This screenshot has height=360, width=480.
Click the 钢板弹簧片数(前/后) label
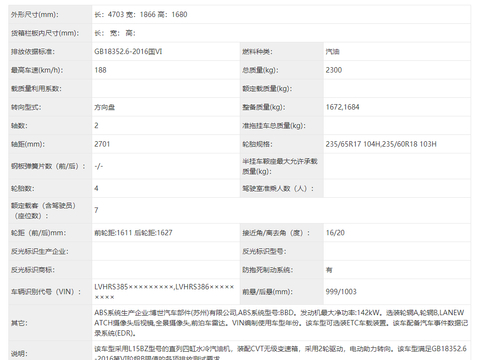(48, 166)
